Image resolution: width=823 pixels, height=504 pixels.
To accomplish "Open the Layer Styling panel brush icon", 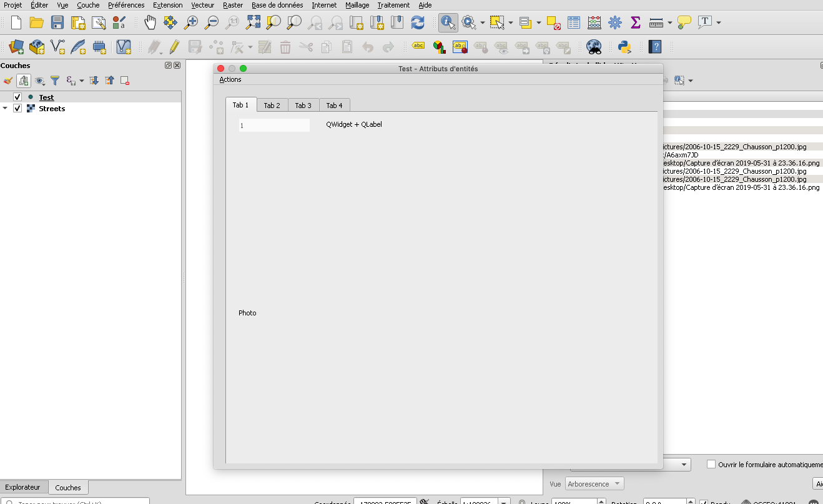I will [x=8, y=80].
